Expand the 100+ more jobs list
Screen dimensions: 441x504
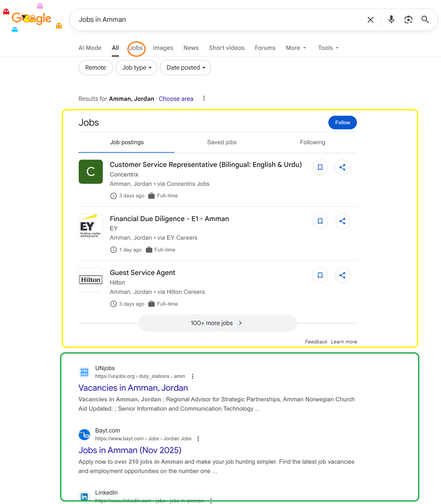[218, 323]
